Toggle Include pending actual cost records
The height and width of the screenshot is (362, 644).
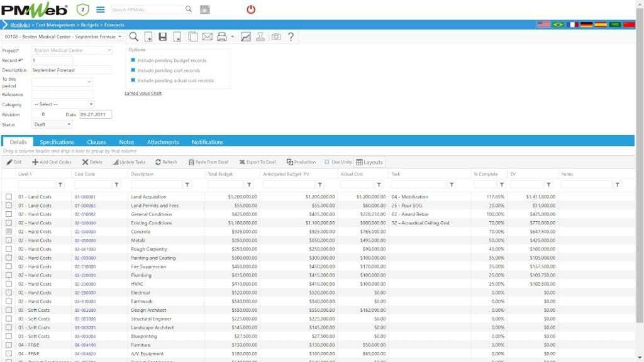tap(133, 80)
